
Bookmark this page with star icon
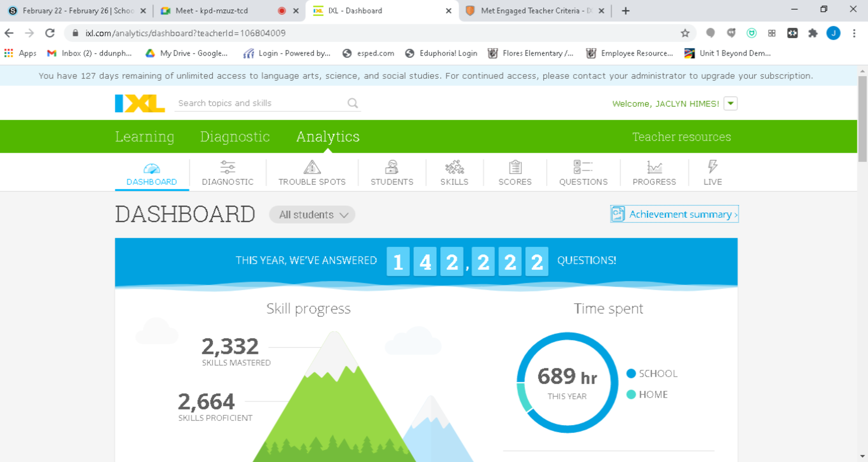pyautogui.click(x=685, y=33)
